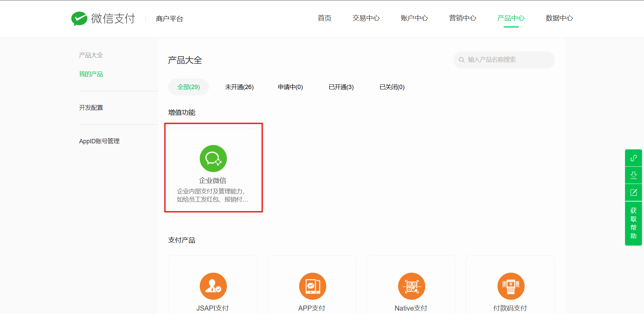
Task: Open 交易中心 in top navigation
Action: pos(366,18)
